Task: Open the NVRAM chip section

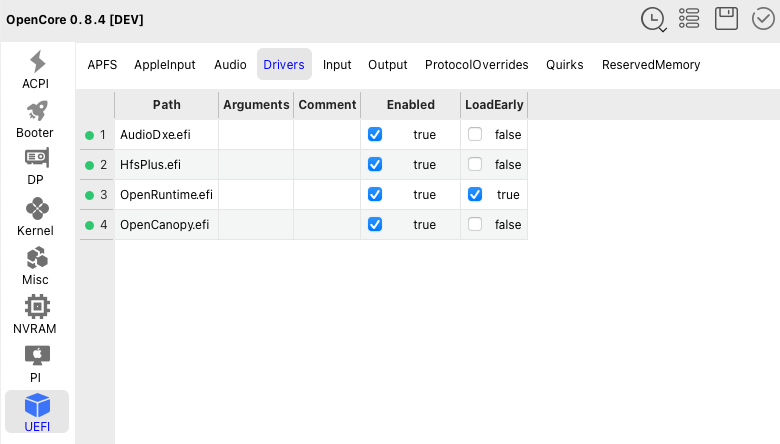Action: point(35,315)
